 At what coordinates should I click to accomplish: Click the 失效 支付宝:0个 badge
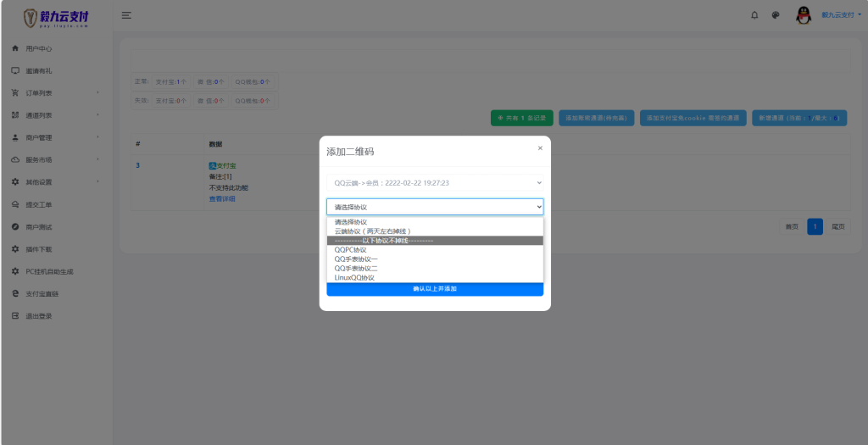pyautogui.click(x=171, y=101)
